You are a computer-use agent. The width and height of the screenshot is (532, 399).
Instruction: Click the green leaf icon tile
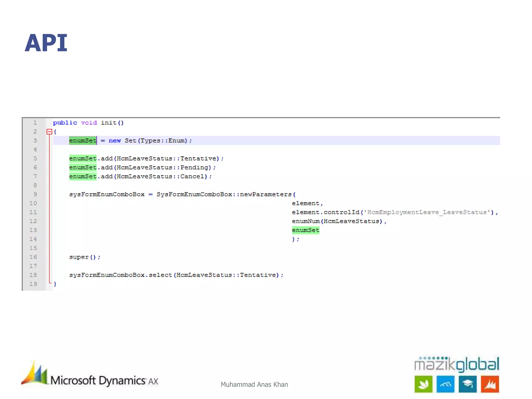click(423, 384)
